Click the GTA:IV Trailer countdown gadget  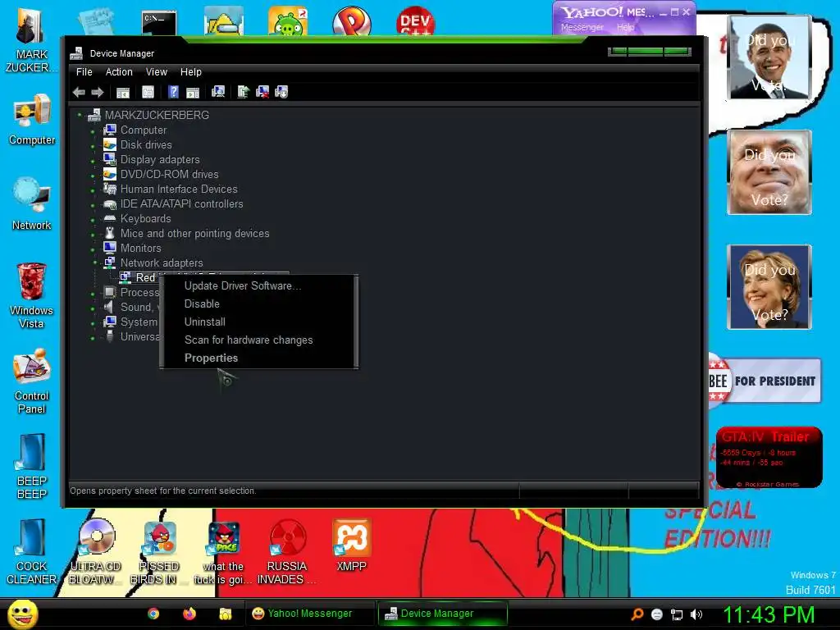tap(769, 457)
